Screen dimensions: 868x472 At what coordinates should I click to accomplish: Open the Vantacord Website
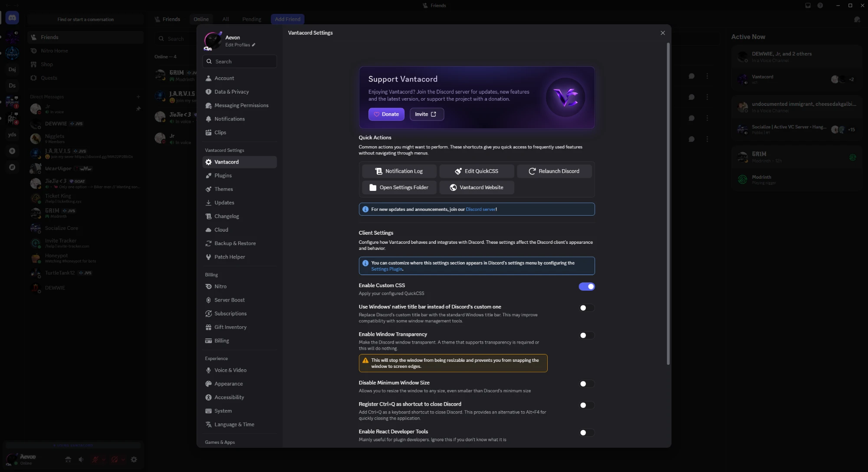[x=477, y=187]
